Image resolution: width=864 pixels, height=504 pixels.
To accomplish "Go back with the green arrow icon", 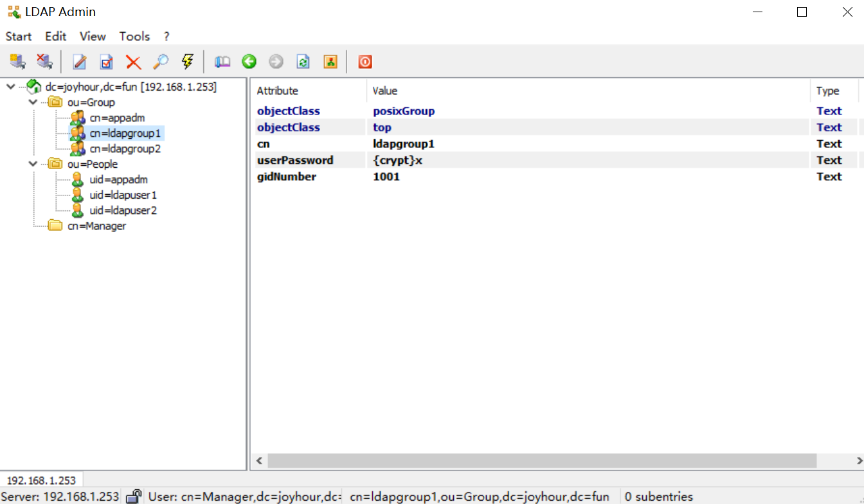I will (249, 62).
